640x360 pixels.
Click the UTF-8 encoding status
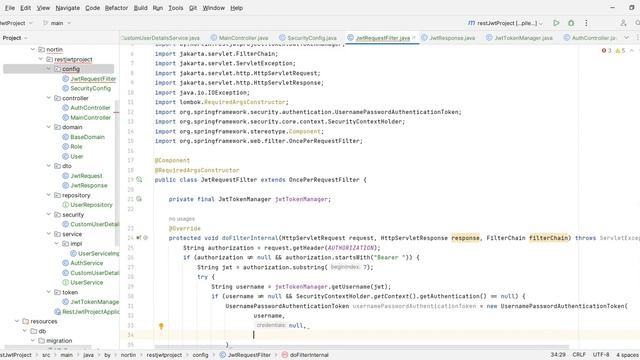pos(601,355)
